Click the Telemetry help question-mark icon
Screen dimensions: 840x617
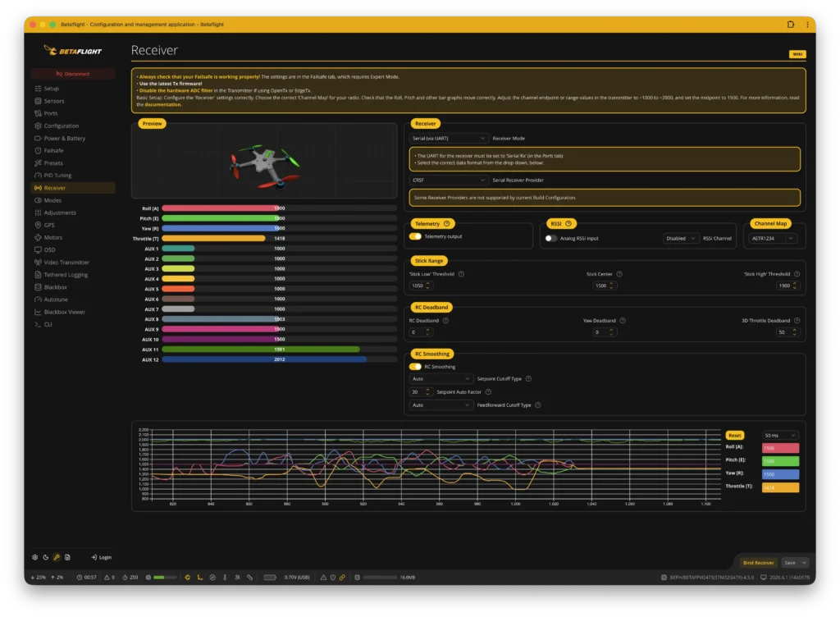(447, 224)
